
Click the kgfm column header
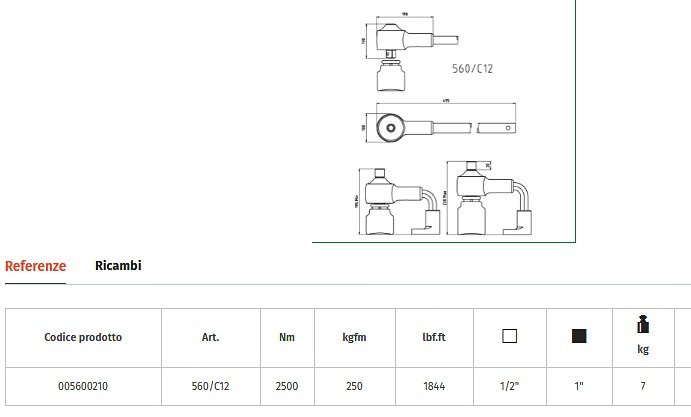[x=355, y=337]
